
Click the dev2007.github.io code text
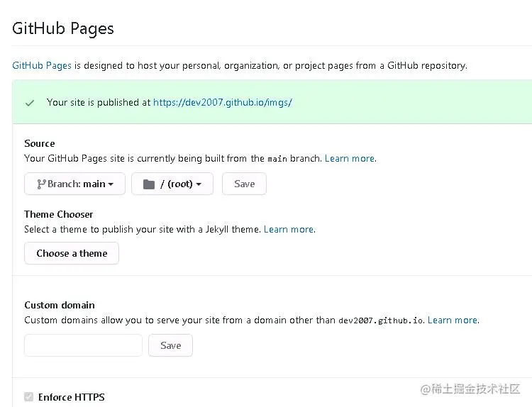pos(381,320)
